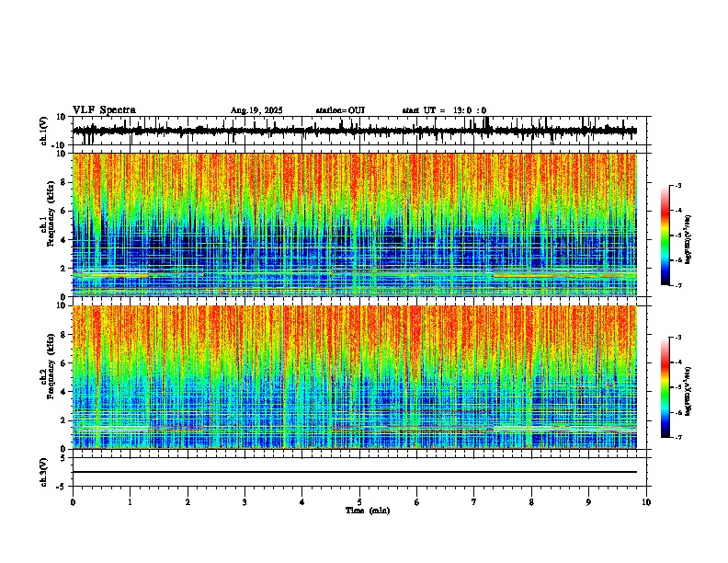Viewport: 728px width, 563px height.
Task: Click the "-7" value on ch.1 colorbar
Action: point(677,285)
